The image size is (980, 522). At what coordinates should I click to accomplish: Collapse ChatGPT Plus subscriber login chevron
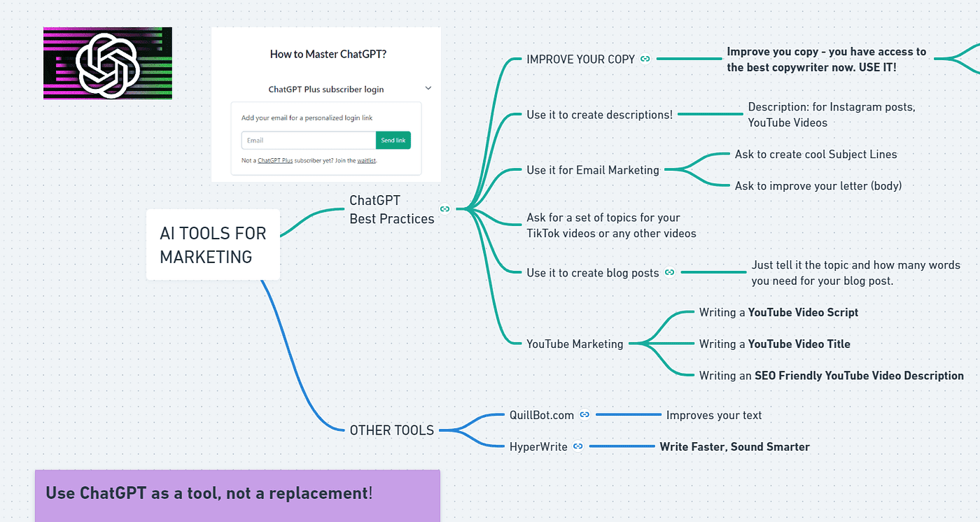pyautogui.click(x=428, y=88)
